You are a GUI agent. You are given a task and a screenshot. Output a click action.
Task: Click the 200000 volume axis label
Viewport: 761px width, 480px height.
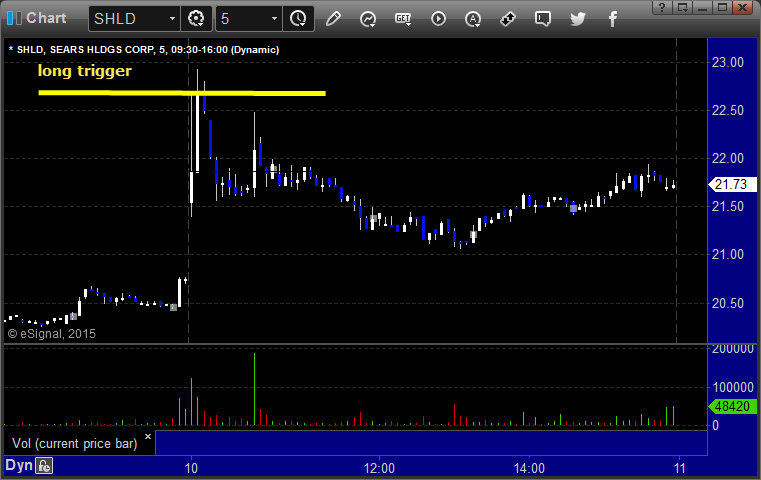pos(732,348)
